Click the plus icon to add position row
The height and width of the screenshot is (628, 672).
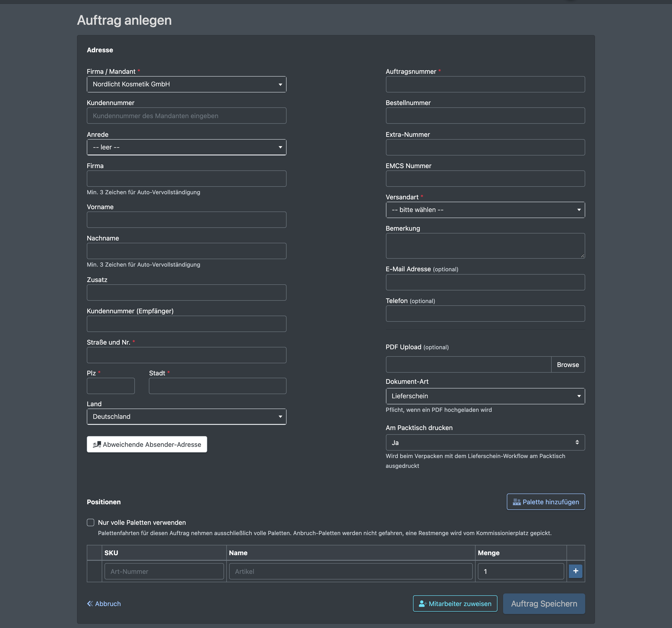click(x=575, y=571)
